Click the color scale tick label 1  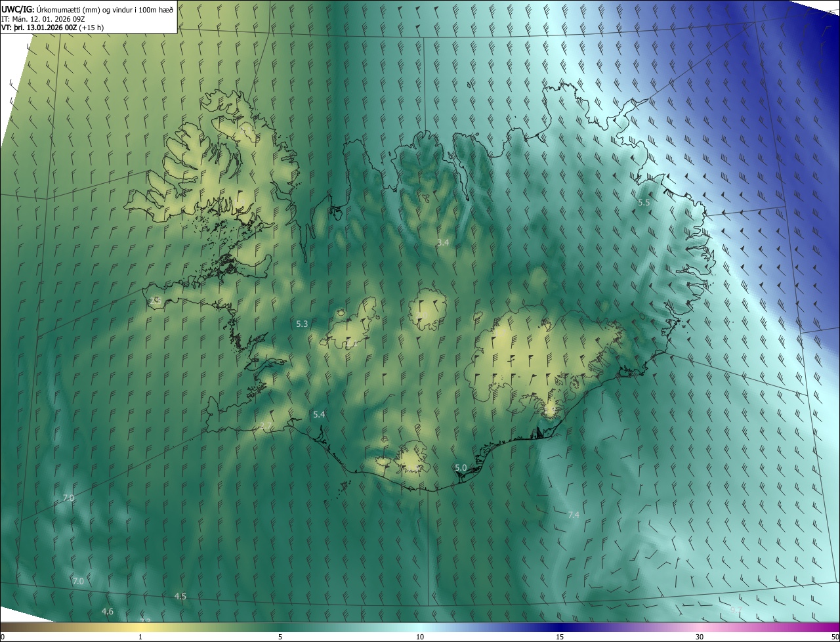point(140,637)
